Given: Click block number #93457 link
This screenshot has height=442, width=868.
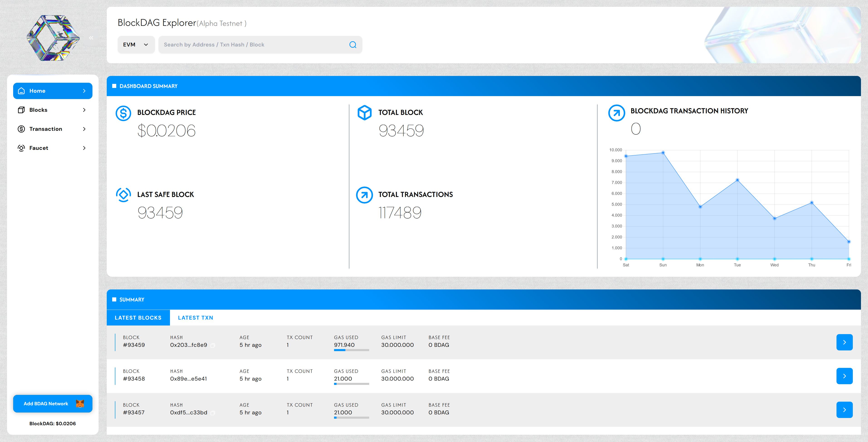Looking at the screenshot, I should [x=134, y=412].
